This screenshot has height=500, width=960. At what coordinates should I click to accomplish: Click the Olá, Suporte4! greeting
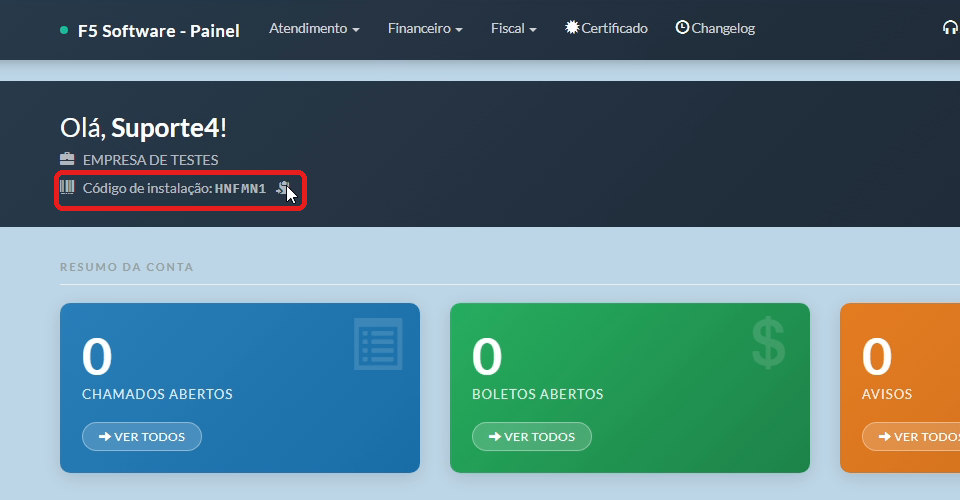click(x=143, y=128)
